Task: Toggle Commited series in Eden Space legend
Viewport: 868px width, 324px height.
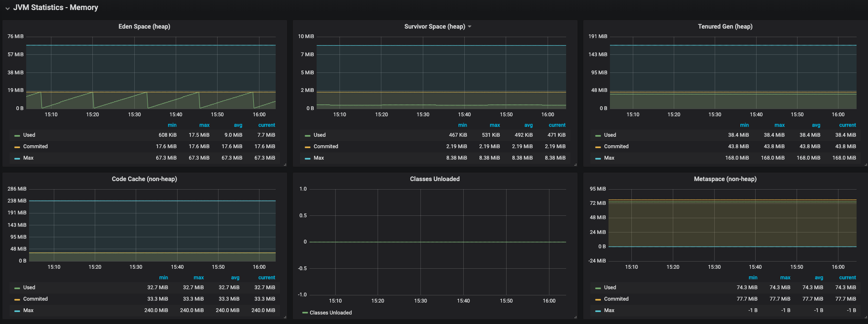Action: pyautogui.click(x=35, y=147)
